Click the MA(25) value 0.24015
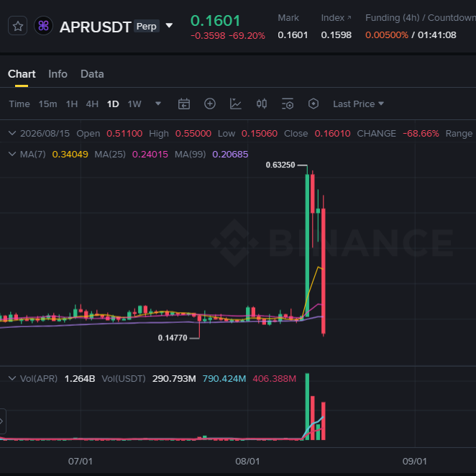 [x=150, y=154]
